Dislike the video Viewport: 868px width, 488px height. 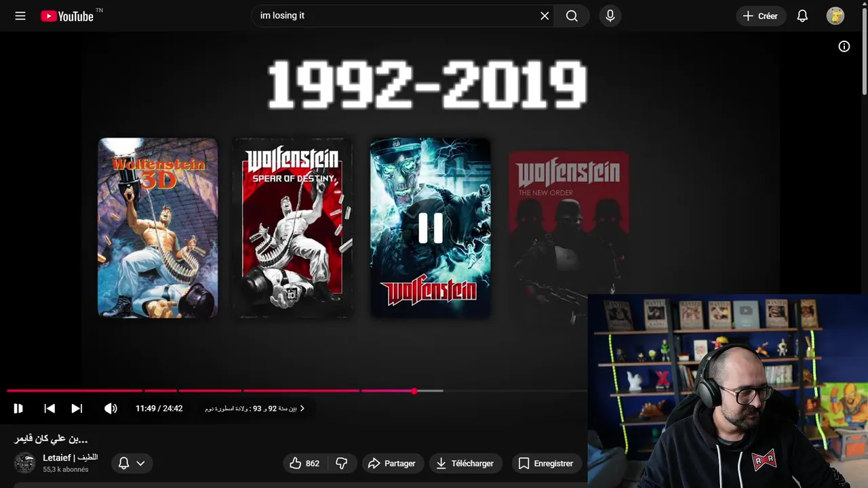click(342, 464)
